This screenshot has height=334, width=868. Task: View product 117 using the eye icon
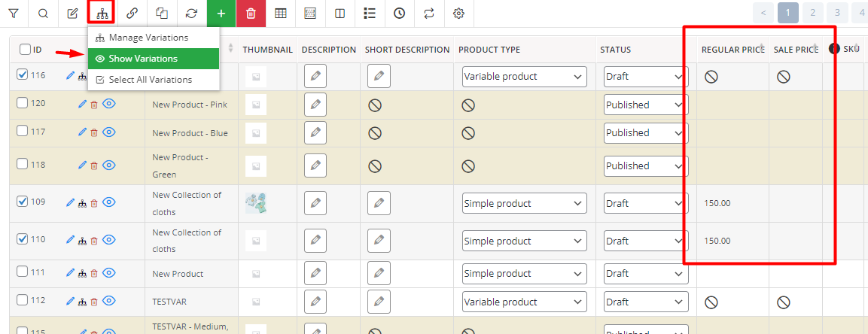coord(109,132)
